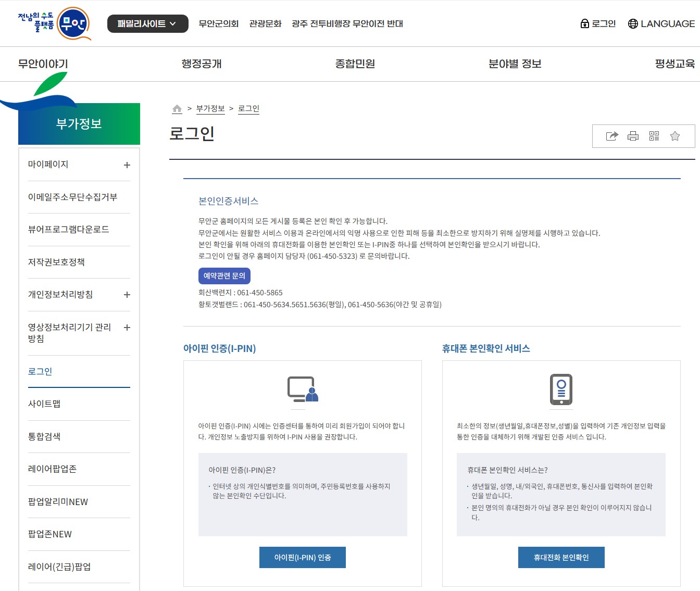
Task: Click the 아이핀 인증(I-PIN) section heading
Action: click(x=219, y=348)
